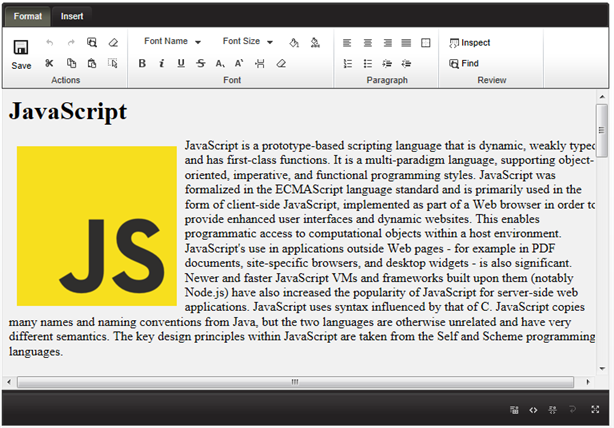
Task: Toggle superscript formatting
Action: point(239,63)
